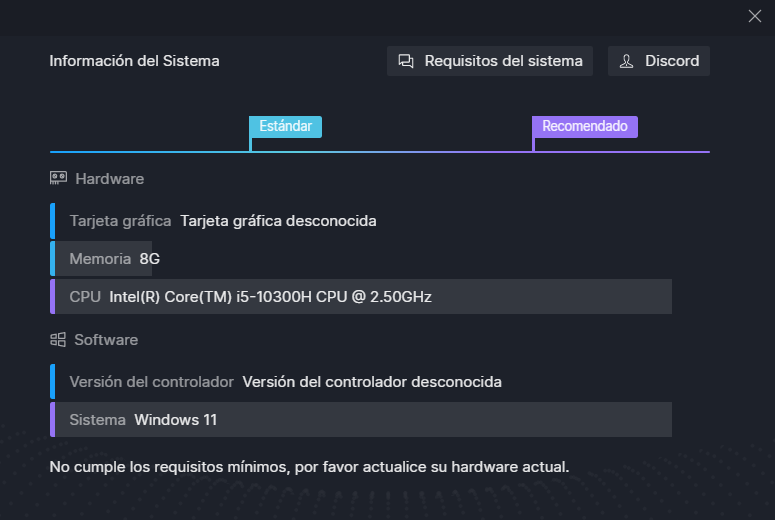
Task: Select the Estándar marker label
Action: click(286, 127)
